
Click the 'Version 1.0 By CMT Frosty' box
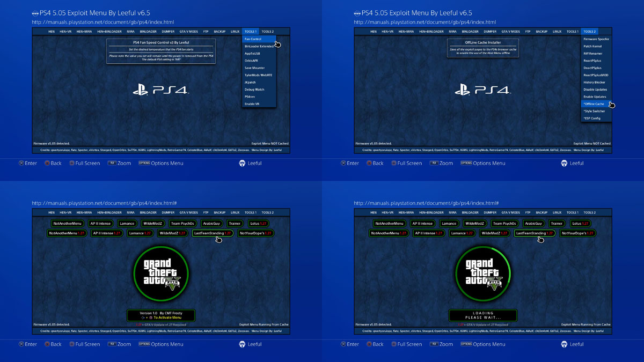160,315
